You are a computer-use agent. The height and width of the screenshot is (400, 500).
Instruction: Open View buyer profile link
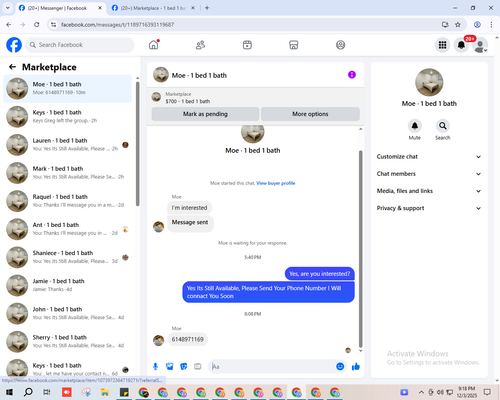[276, 183]
